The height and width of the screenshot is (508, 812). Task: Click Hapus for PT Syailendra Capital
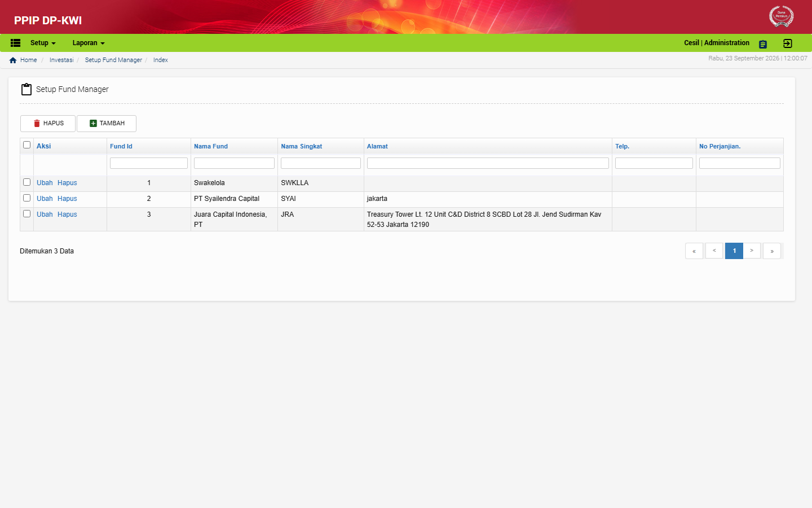67,199
